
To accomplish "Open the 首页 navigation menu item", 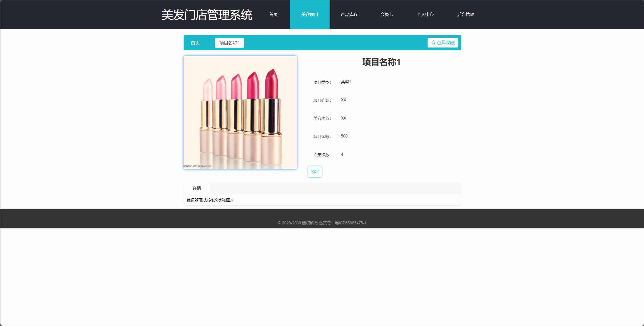I will (273, 14).
